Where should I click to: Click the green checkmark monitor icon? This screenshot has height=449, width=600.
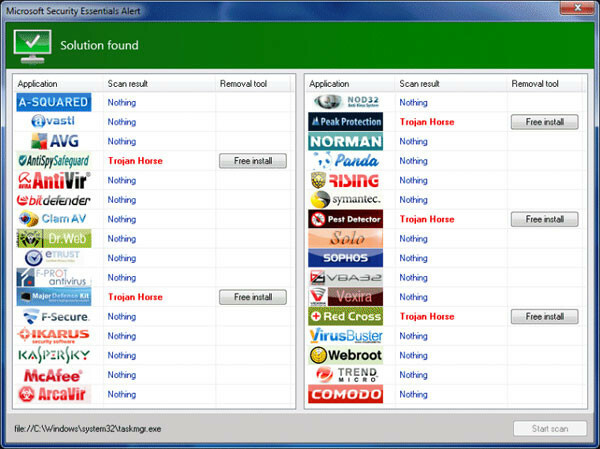click(x=33, y=46)
